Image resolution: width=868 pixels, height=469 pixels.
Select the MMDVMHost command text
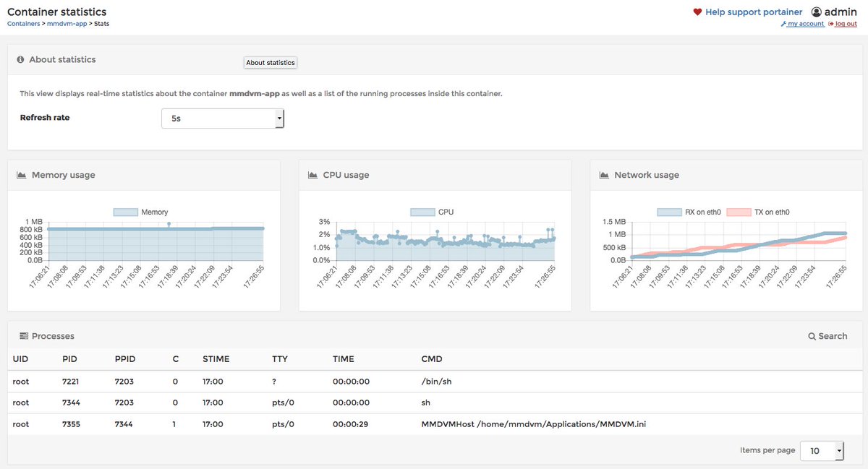pos(533,424)
